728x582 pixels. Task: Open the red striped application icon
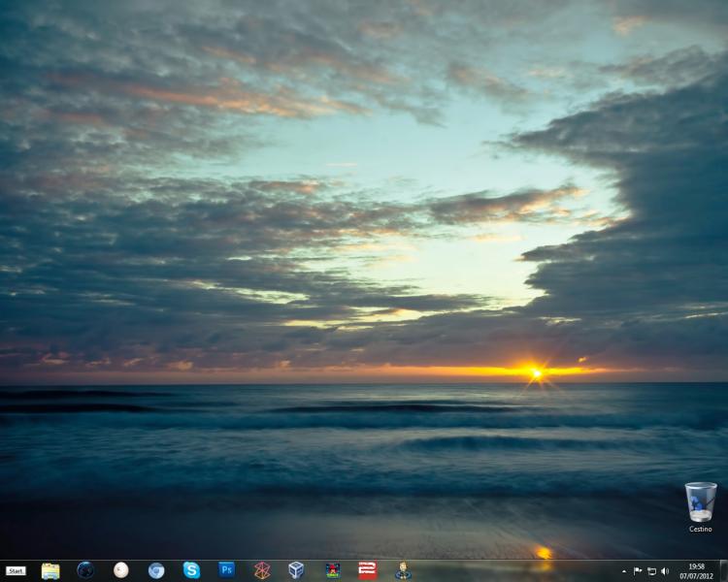[367, 570]
